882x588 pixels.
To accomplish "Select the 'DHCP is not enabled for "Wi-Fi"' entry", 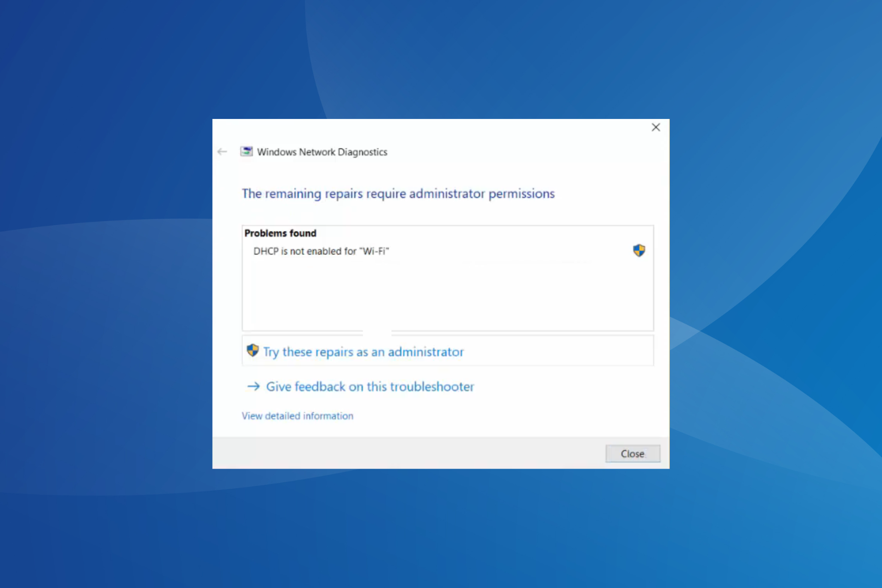I will tap(321, 251).
